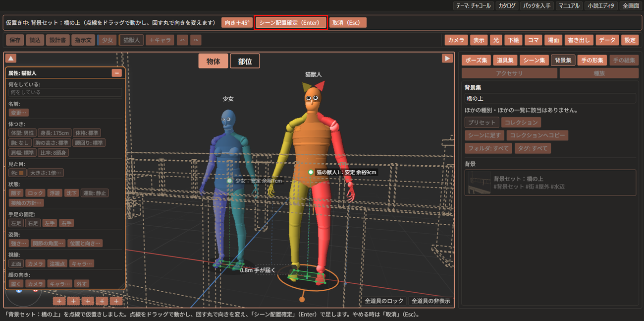Click the 色 color swatch button
644x321 pixels.
pyautogui.click(x=17, y=173)
